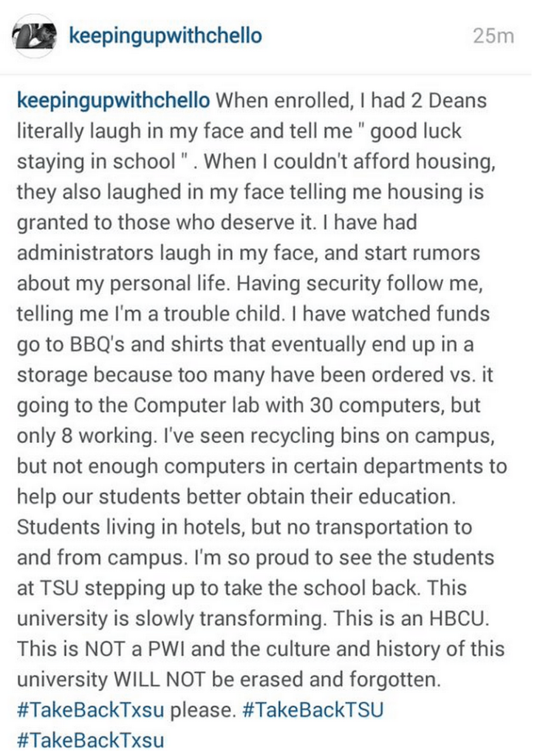
Task: Tap the word "please." between the hashtags
Action: (x=202, y=711)
